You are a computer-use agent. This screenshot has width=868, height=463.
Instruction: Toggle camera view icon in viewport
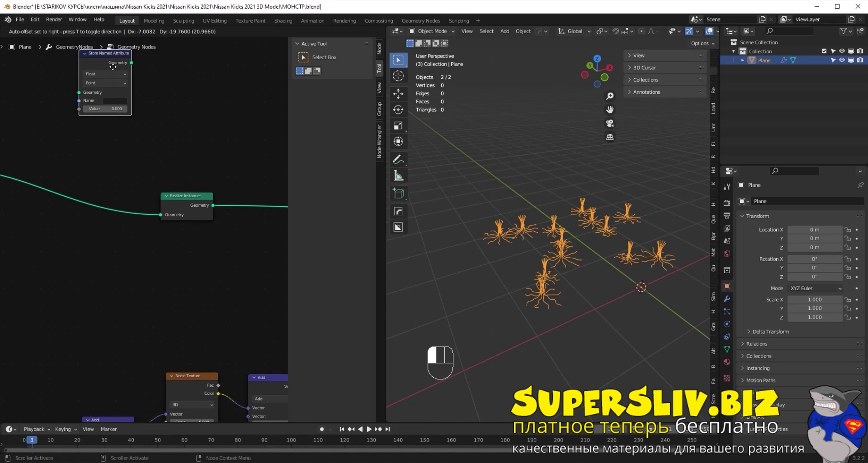coord(609,123)
